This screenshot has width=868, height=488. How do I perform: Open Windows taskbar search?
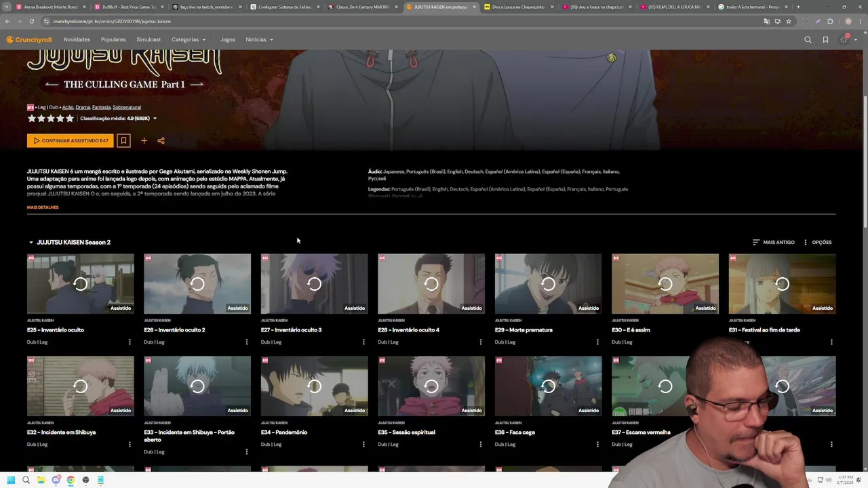(26, 480)
